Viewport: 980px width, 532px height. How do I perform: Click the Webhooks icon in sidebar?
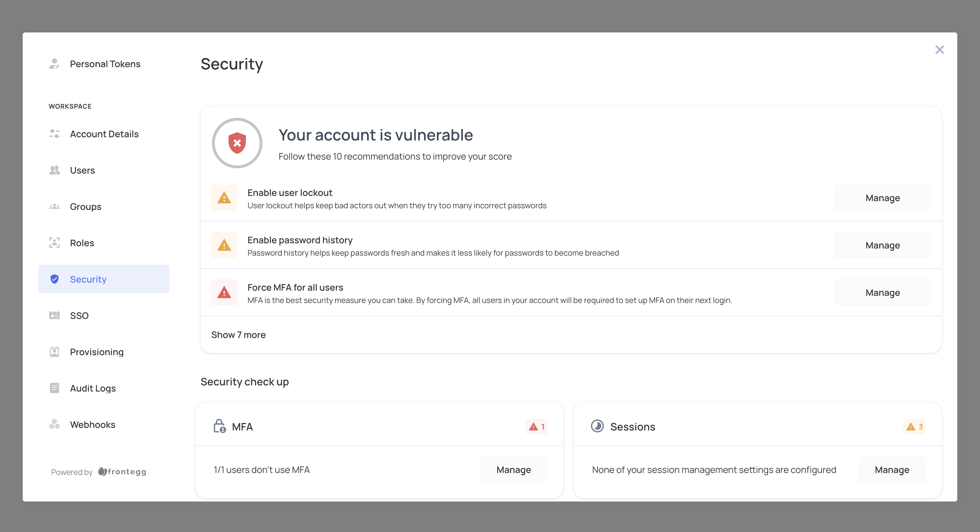(x=54, y=424)
